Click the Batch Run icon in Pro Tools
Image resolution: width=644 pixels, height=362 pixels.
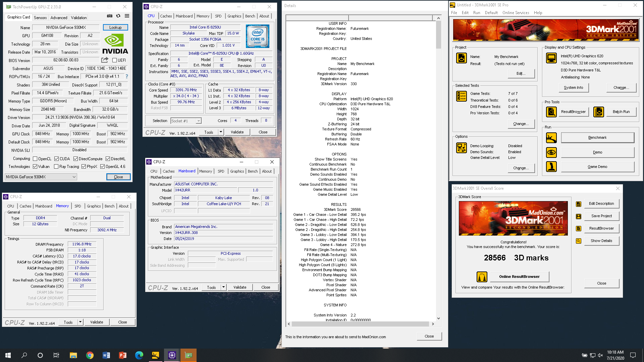(599, 112)
